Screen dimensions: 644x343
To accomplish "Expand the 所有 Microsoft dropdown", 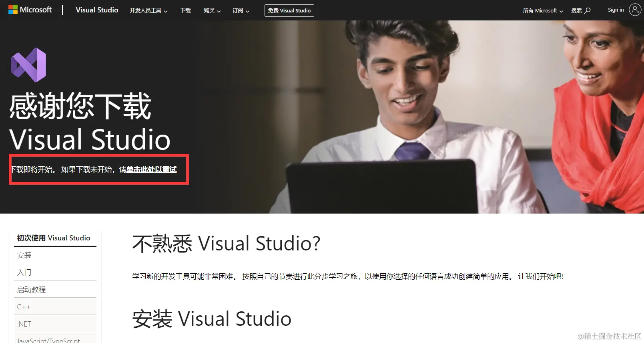I will coord(543,10).
